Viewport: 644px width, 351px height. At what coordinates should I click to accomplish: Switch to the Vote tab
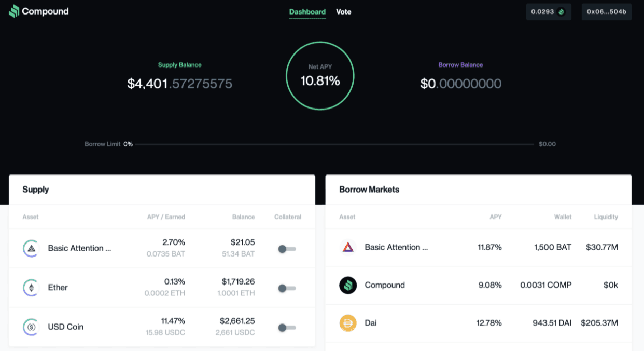coord(343,12)
